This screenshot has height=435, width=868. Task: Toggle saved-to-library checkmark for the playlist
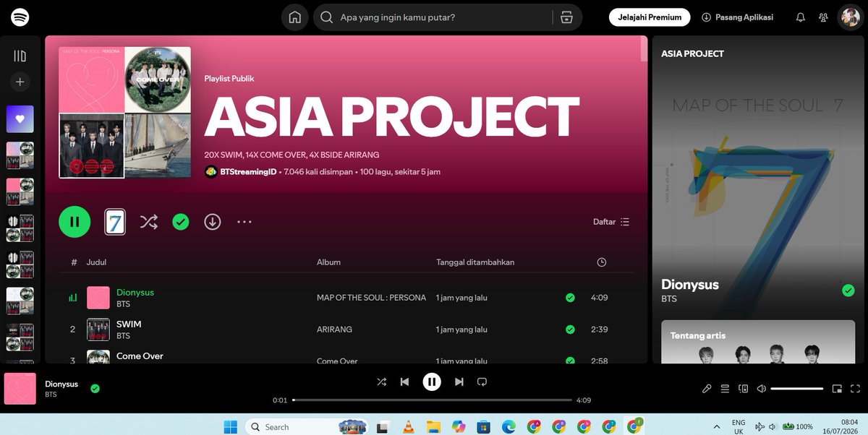[x=181, y=222]
